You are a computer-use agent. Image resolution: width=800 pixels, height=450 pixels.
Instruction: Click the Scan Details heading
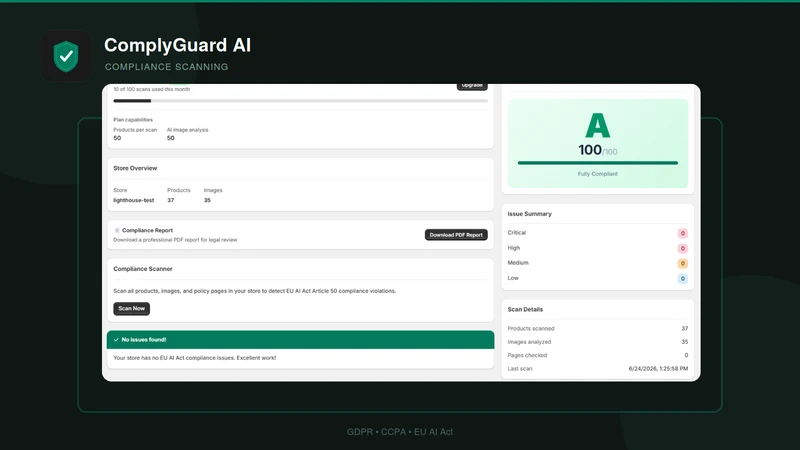tap(525, 309)
